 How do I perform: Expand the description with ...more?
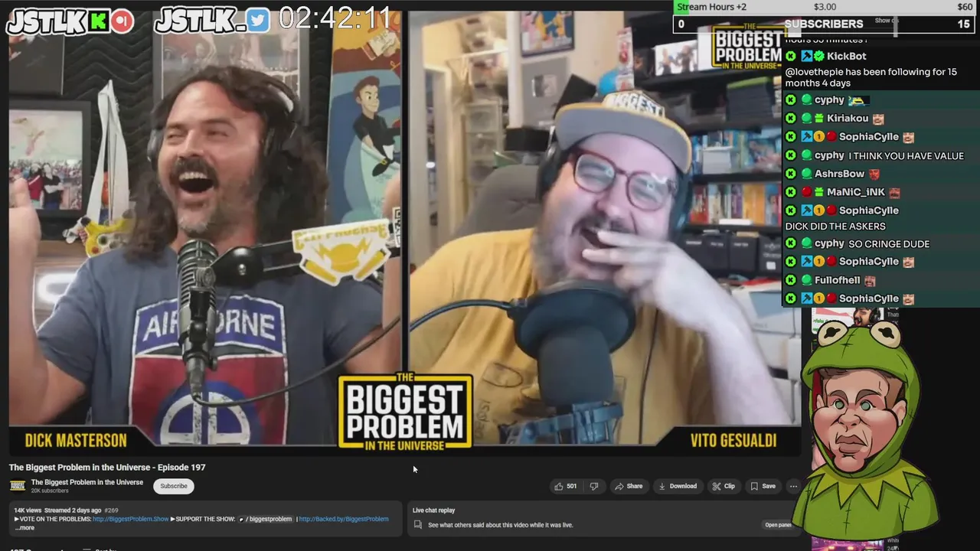(x=24, y=527)
